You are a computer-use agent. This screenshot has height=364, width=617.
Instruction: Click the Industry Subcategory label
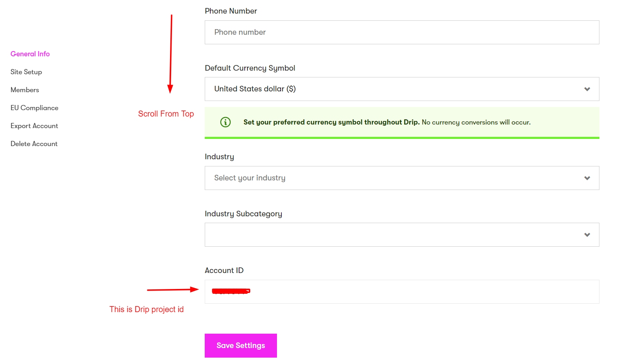coord(243,214)
